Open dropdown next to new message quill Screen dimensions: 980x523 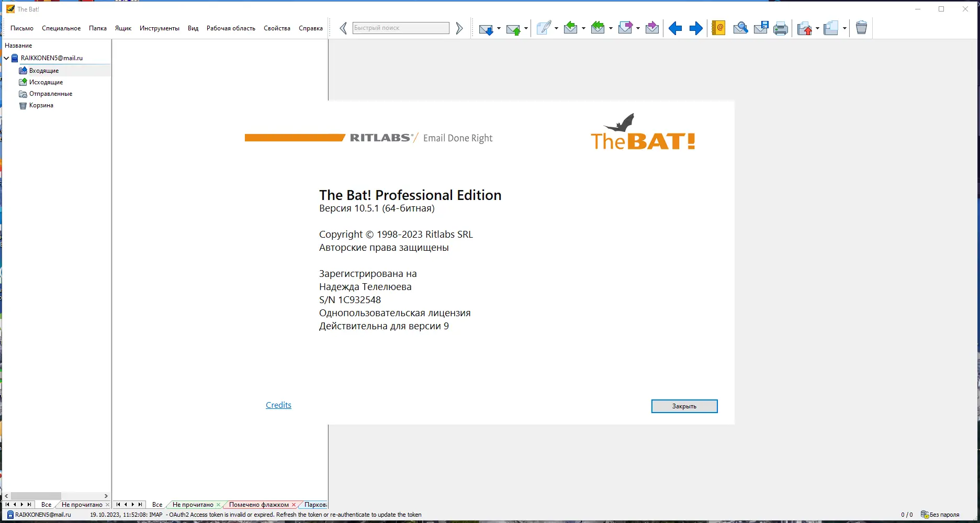coord(556,28)
